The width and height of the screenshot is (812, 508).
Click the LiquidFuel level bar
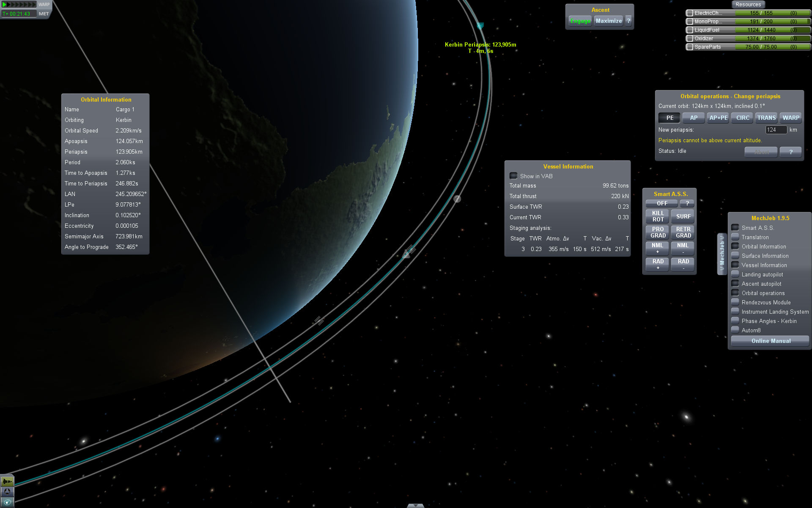(x=772, y=30)
